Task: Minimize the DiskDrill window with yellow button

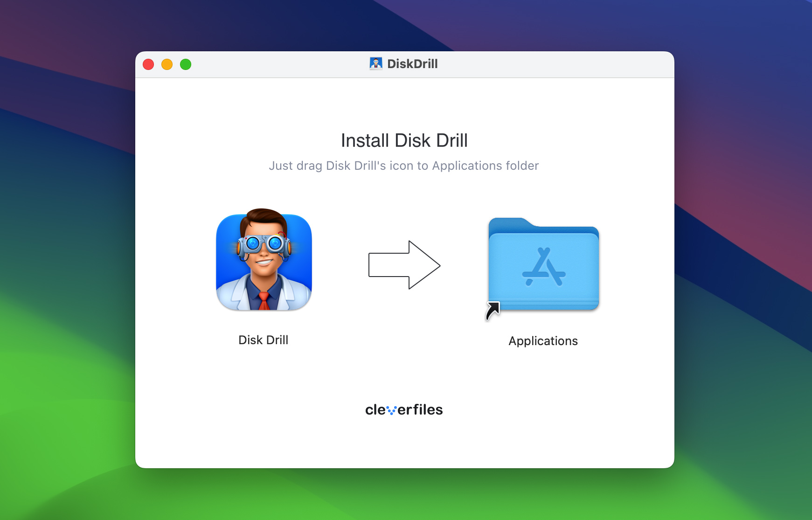Action: 167,64
